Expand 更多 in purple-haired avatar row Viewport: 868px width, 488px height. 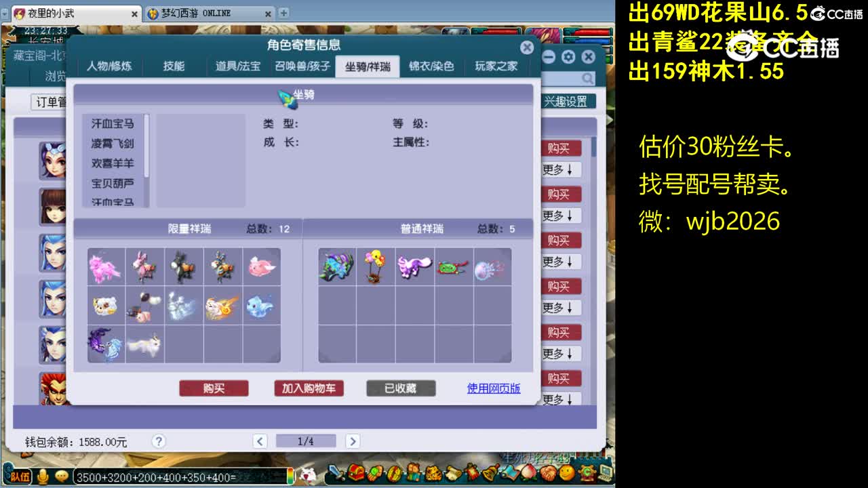point(561,169)
